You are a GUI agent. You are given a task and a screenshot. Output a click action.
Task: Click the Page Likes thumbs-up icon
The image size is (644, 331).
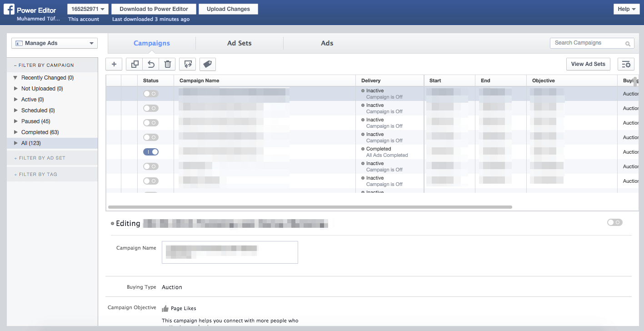tap(165, 308)
